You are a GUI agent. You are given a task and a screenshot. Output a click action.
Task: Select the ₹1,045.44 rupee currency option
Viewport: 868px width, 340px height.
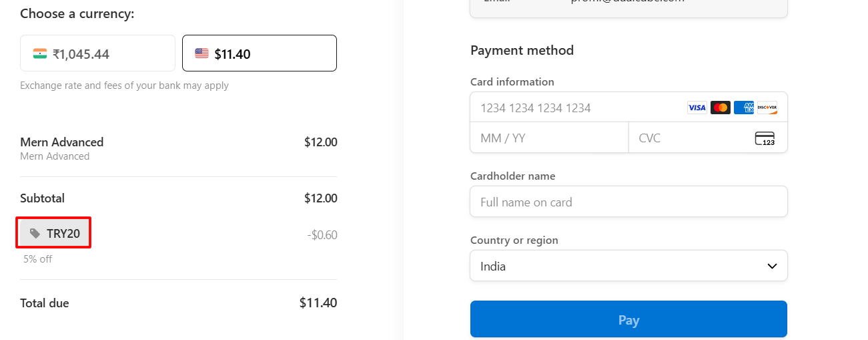point(97,53)
